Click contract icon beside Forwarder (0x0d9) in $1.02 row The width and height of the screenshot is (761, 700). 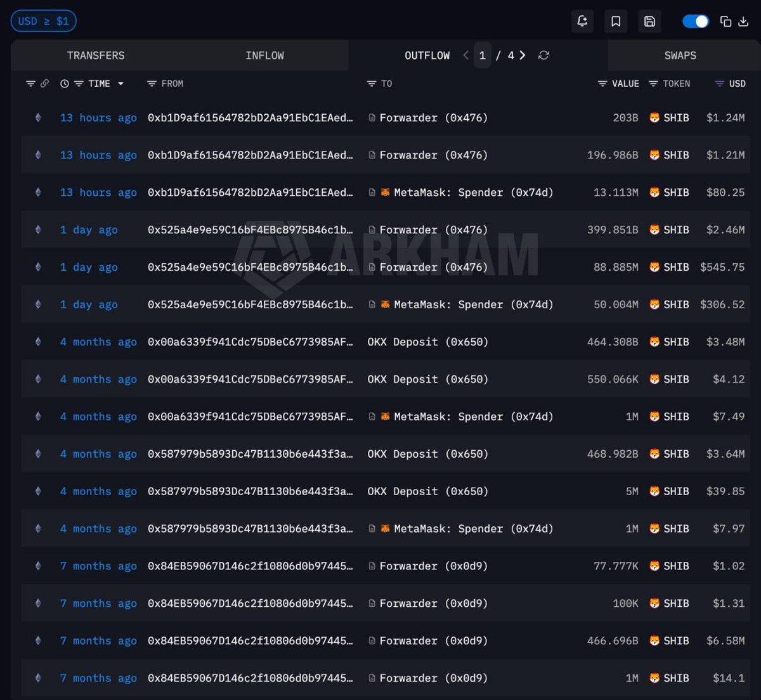point(372,566)
